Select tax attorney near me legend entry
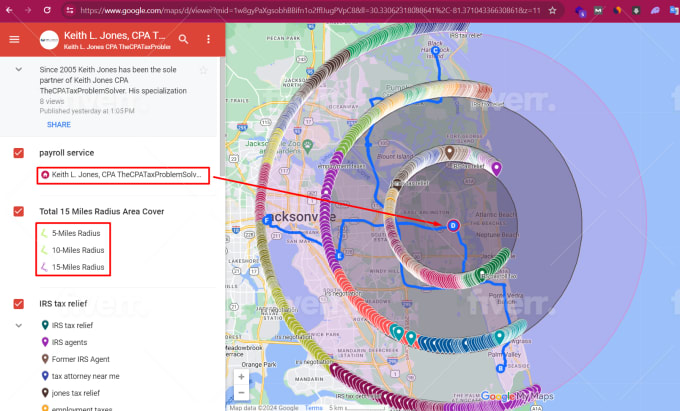Screen dimensions: 680x411 click(85, 376)
